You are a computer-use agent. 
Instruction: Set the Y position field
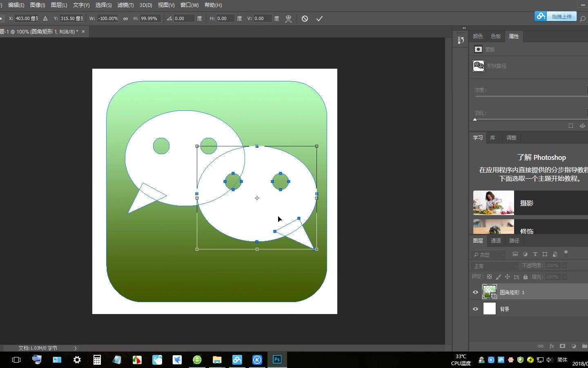pyautogui.click(x=71, y=18)
